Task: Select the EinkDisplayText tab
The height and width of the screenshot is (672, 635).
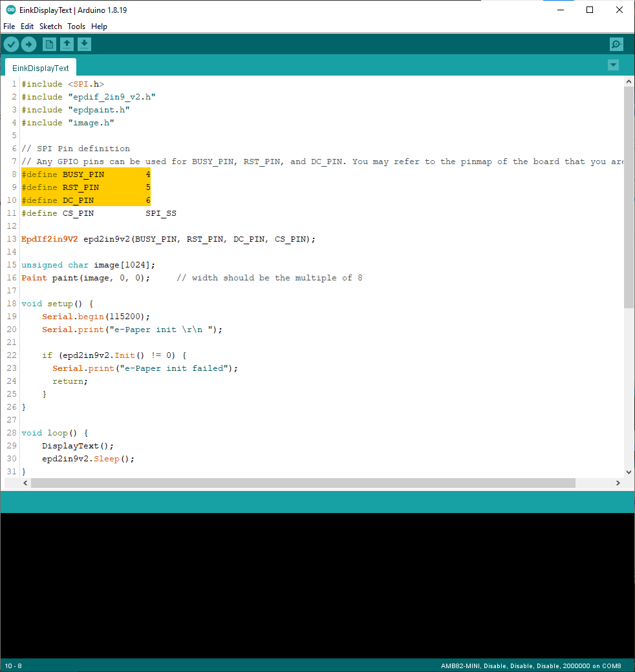Action: coord(40,68)
